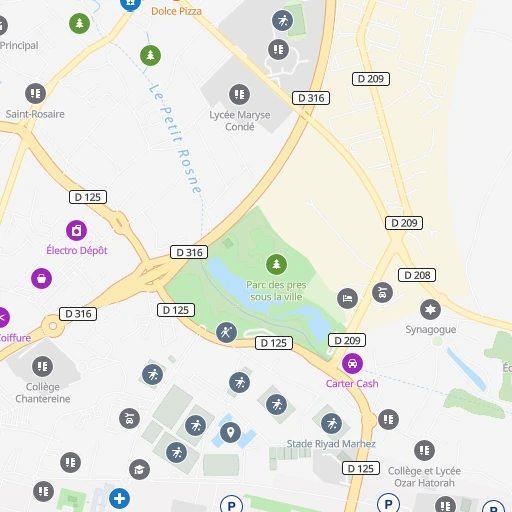Select the Collège et Lycée Ozar Hatorah icon
This screenshot has height=512, width=512.
[424, 450]
